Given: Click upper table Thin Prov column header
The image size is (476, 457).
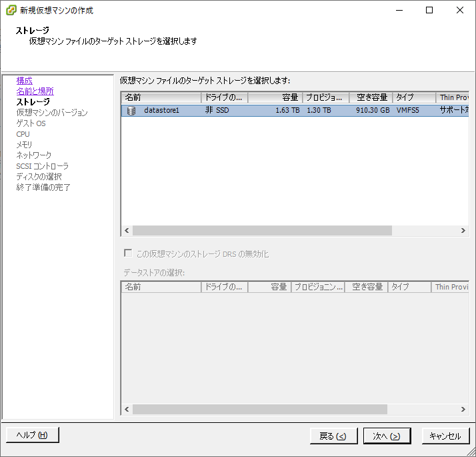Looking at the screenshot, I should [453, 97].
